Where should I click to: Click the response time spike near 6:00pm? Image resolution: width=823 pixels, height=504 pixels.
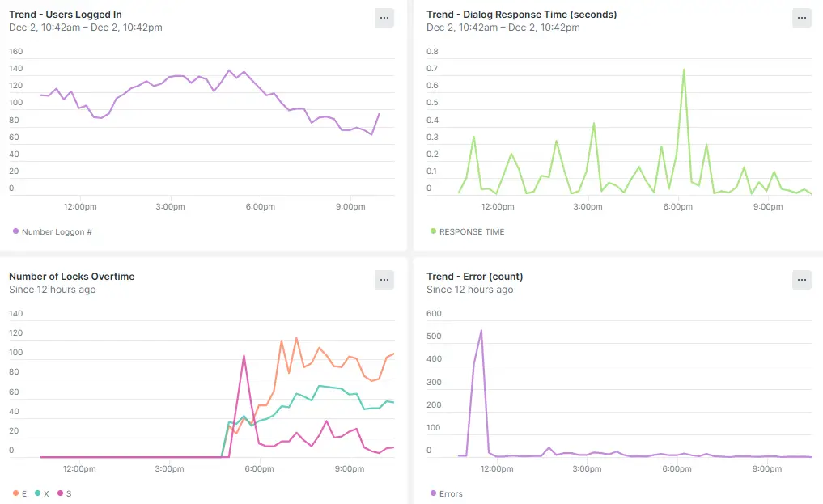tap(684, 70)
